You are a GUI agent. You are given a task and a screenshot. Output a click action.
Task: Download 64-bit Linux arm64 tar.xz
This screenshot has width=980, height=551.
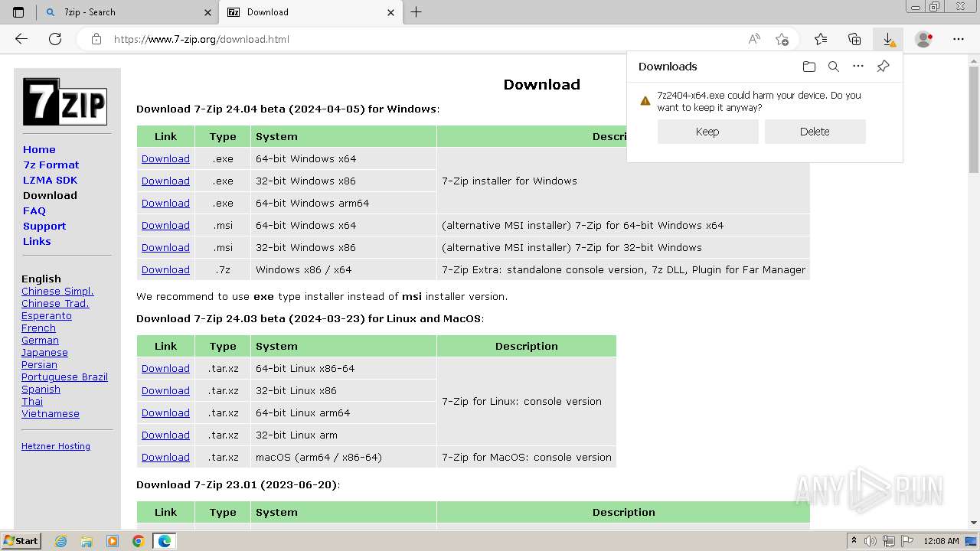165,413
